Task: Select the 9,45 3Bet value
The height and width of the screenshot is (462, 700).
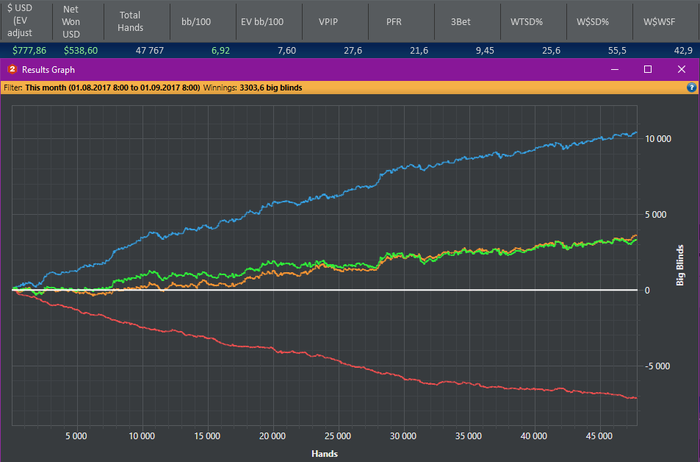Action: [485, 50]
